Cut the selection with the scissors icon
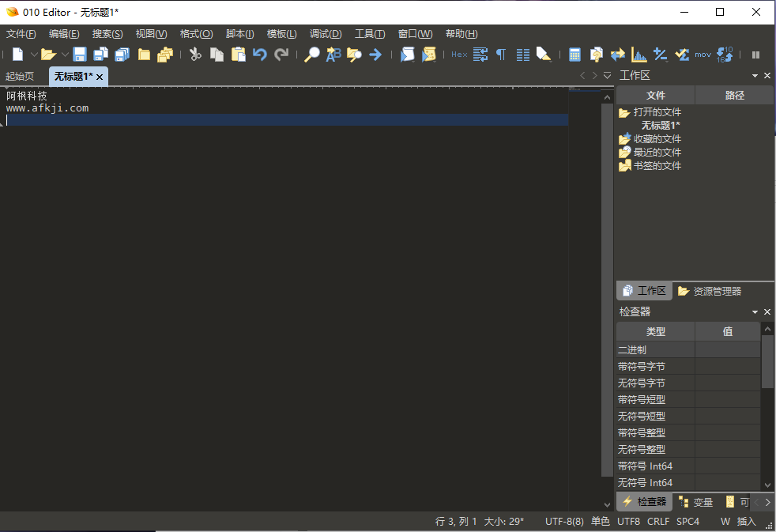This screenshot has height=532, width=776. click(x=195, y=55)
